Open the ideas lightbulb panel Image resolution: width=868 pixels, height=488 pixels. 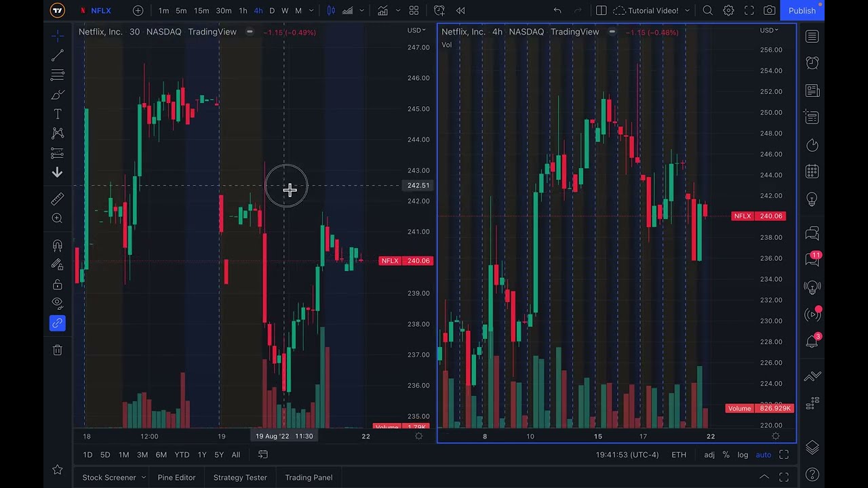812,199
